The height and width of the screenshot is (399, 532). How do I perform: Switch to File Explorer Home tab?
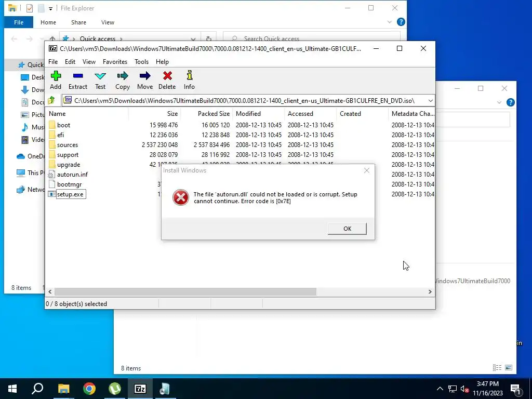pyautogui.click(x=48, y=22)
